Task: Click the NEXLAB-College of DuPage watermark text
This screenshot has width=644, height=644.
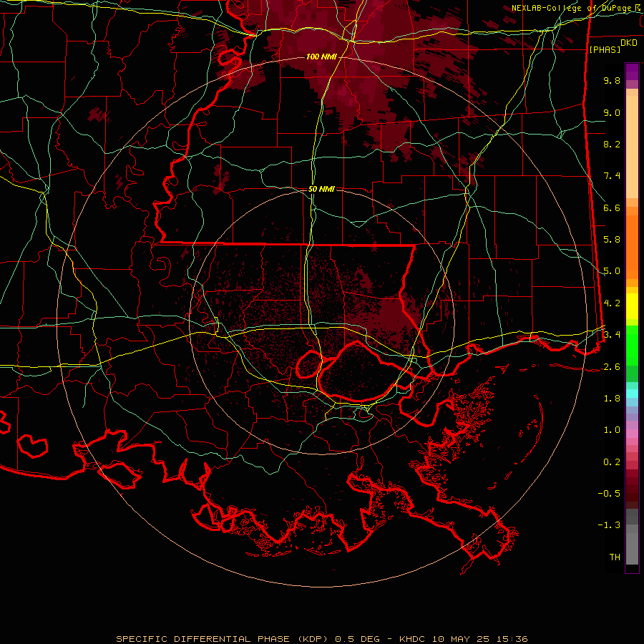Action: pyautogui.click(x=577, y=8)
